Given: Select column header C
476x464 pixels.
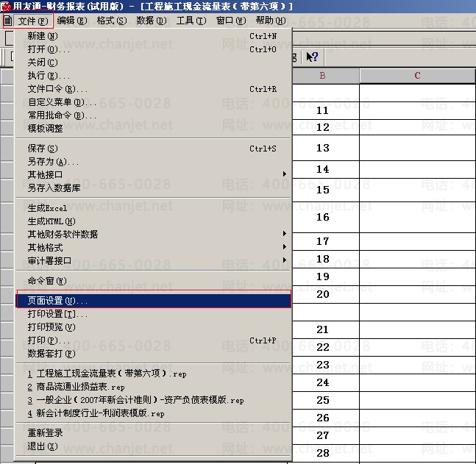Looking at the screenshot, I should coord(417,76).
